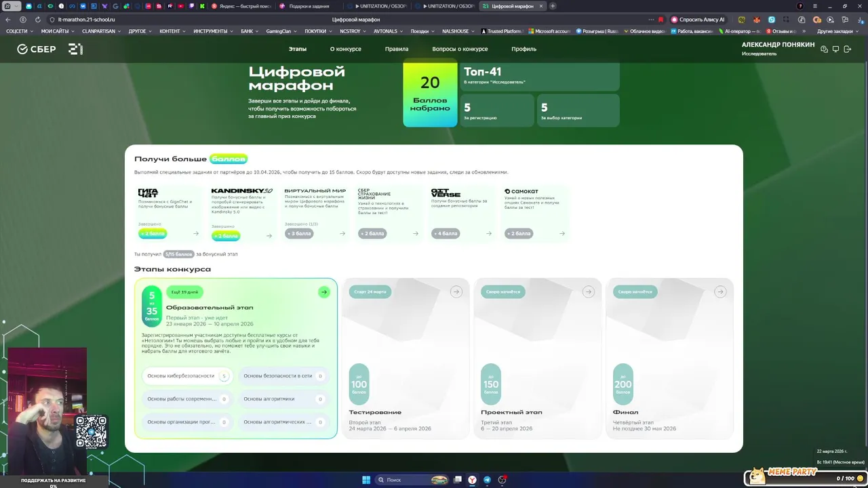Open Основы работы современн... course

click(x=188, y=399)
